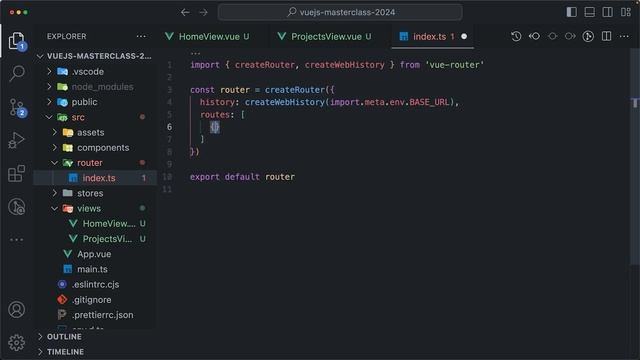Screen dimensions: 640x360
Task: Open the Manage gear icon
Action: point(16,342)
